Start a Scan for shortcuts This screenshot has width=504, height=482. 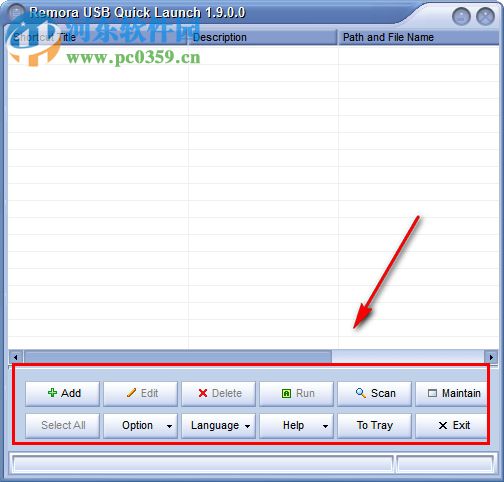tap(374, 394)
